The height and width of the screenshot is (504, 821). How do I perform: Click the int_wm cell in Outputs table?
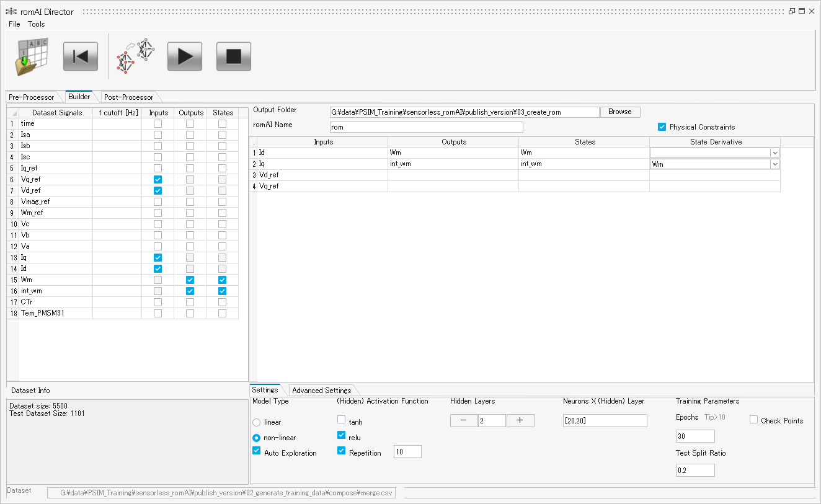click(x=453, y=164)
